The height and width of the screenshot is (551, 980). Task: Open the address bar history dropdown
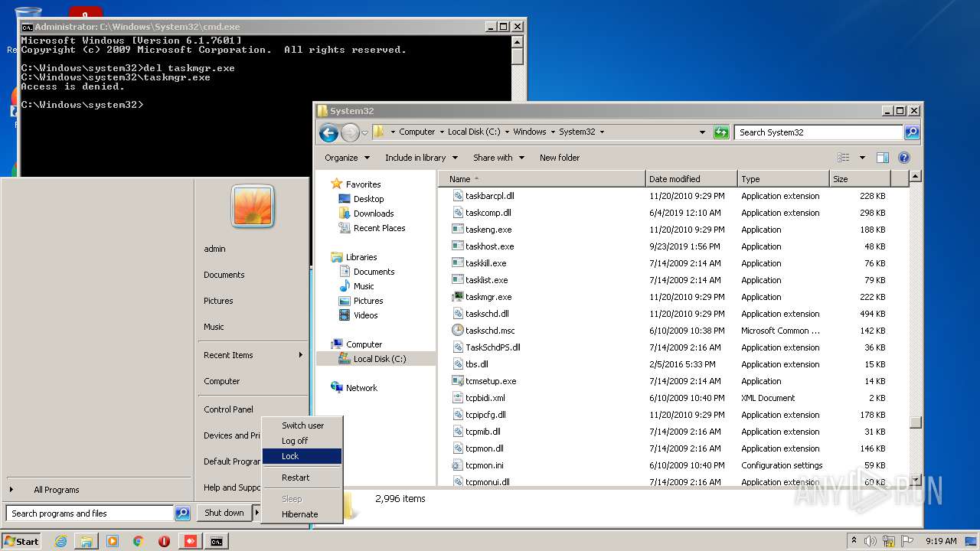(702, 132)
